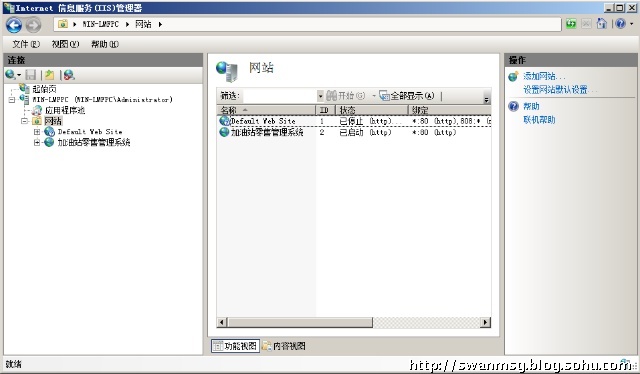Sort by the 名称 column header
640x374 pixels.
point(266,110)
